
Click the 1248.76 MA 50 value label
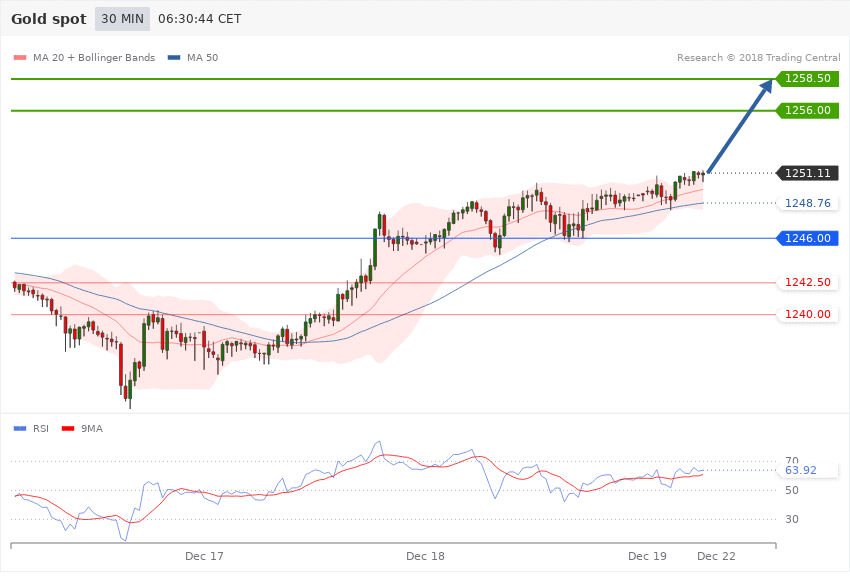(808, 203)
